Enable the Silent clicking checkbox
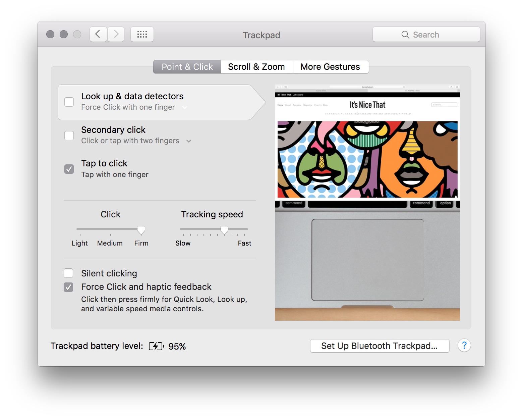 click(x=69, y=273)
